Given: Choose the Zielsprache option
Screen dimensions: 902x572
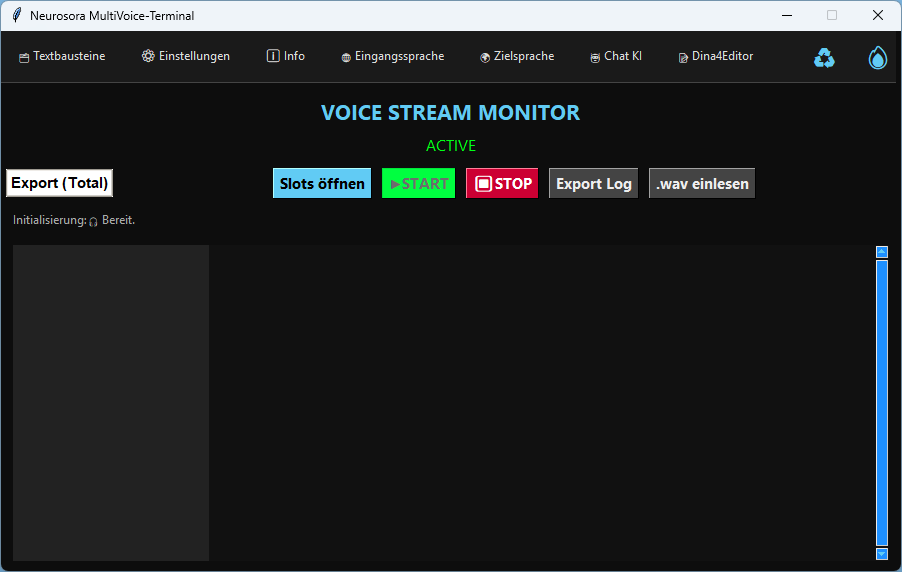Looking at the screenshot, I should click(x=517, y=57).
